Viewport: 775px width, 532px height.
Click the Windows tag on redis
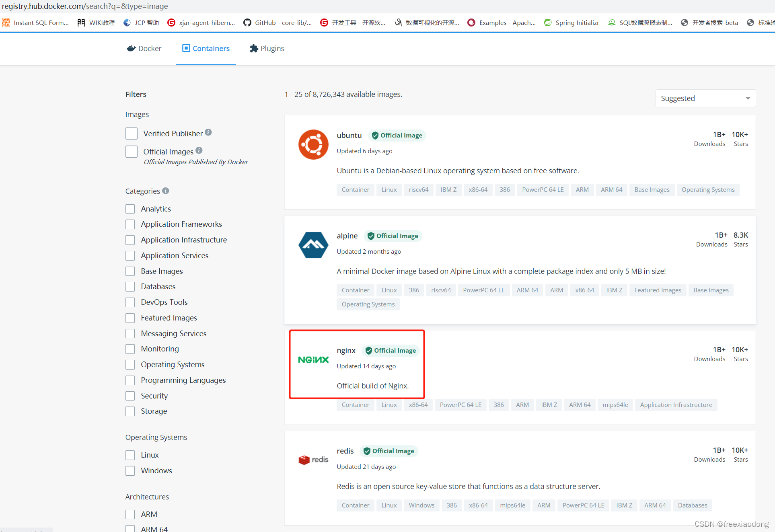tap(421, 505)
